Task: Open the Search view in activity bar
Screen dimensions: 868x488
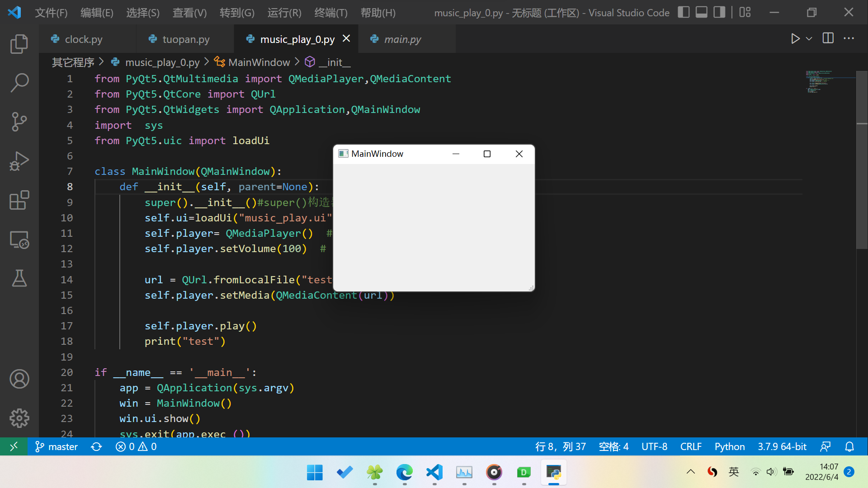Action: pyautogui.click(x=19, y=83)
